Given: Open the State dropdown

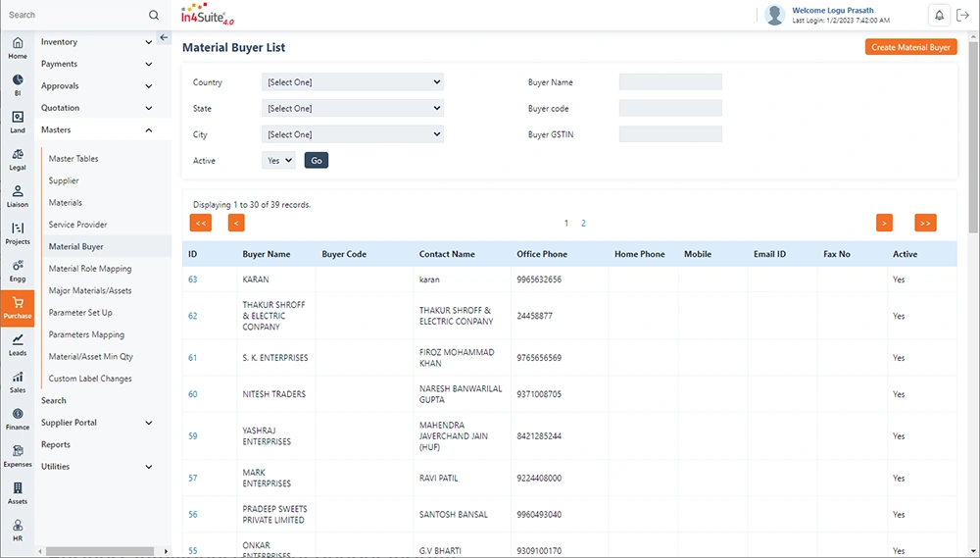Looking at the screenshot, I should coord(352,109).
